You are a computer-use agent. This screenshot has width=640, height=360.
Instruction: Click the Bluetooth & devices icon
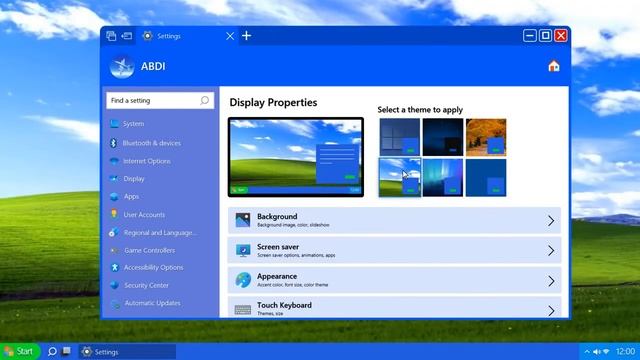(x=113, y=143)
